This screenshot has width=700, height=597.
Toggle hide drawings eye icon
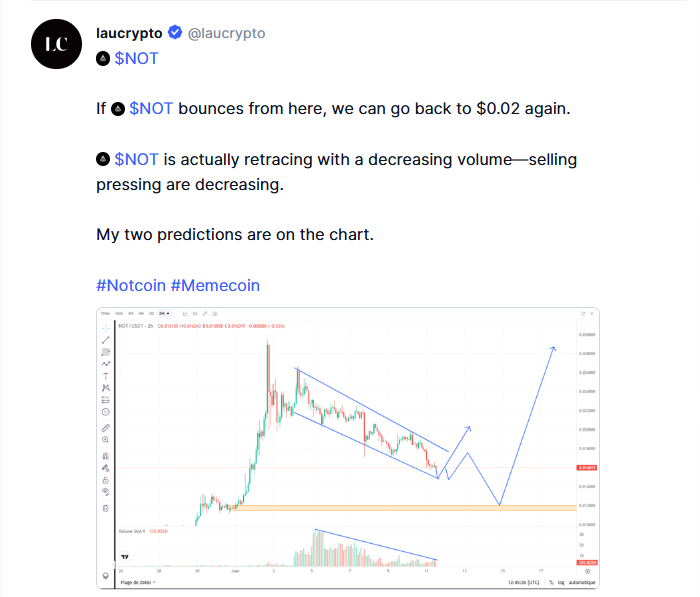pyautogui.click(x=106, y=492)
